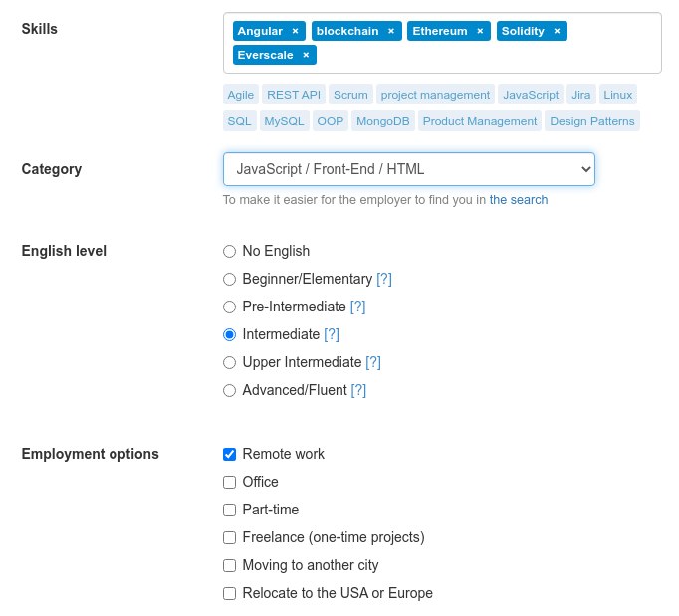Add the suggested JavaScript skill

pyautogui.click(x=531, y=95)
